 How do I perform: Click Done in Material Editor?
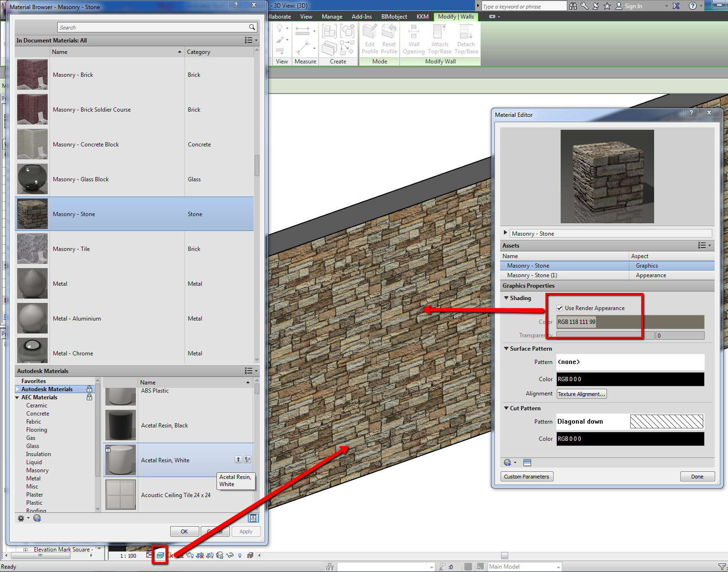point(697,477)
